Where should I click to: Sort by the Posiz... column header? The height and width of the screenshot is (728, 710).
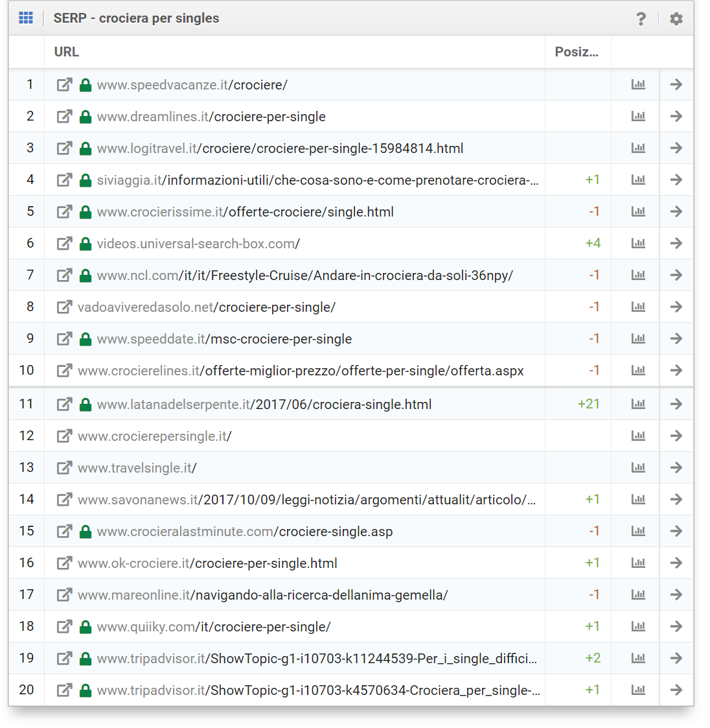click(577, 52)
